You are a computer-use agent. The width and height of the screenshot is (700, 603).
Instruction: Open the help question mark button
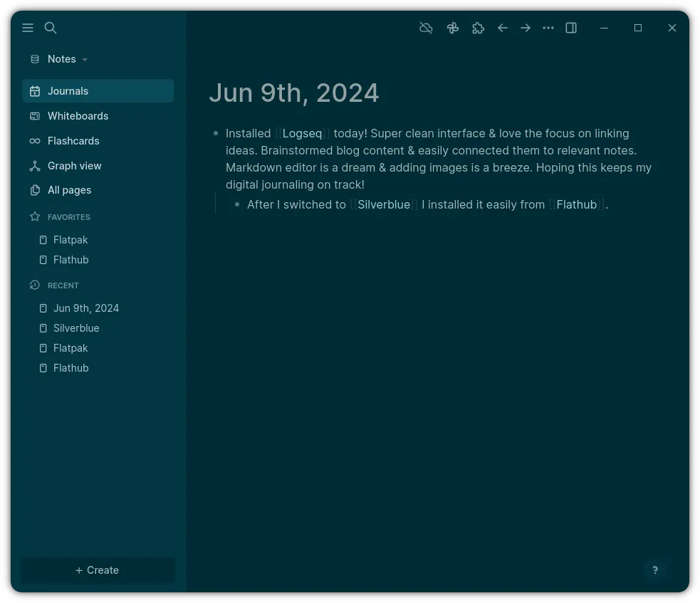coord(655,570)
